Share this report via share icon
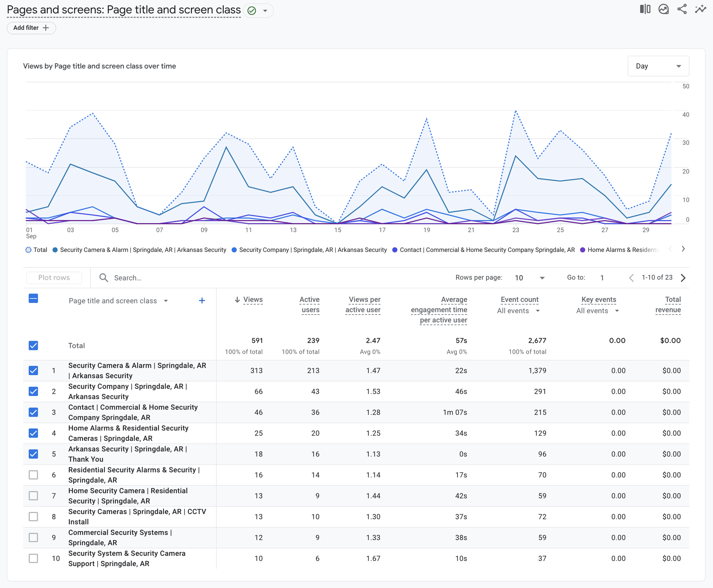 pos(682,9)
